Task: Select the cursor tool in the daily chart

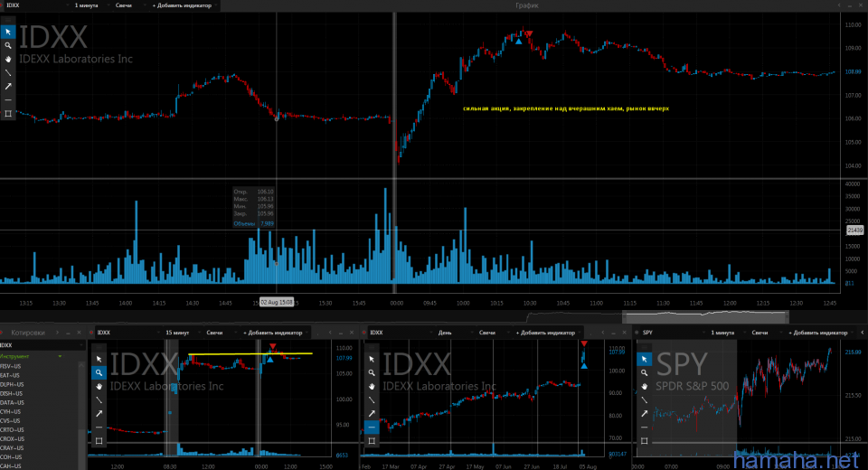Action: tap(372, 360)
